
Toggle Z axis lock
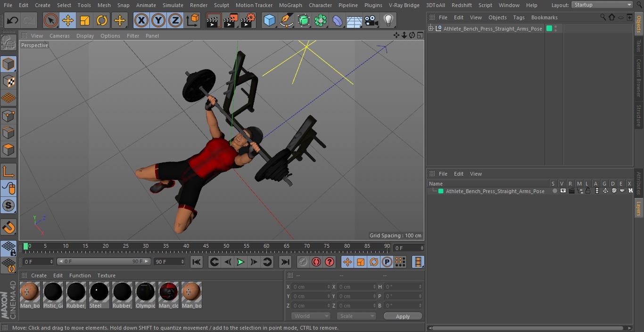(175, 21)
